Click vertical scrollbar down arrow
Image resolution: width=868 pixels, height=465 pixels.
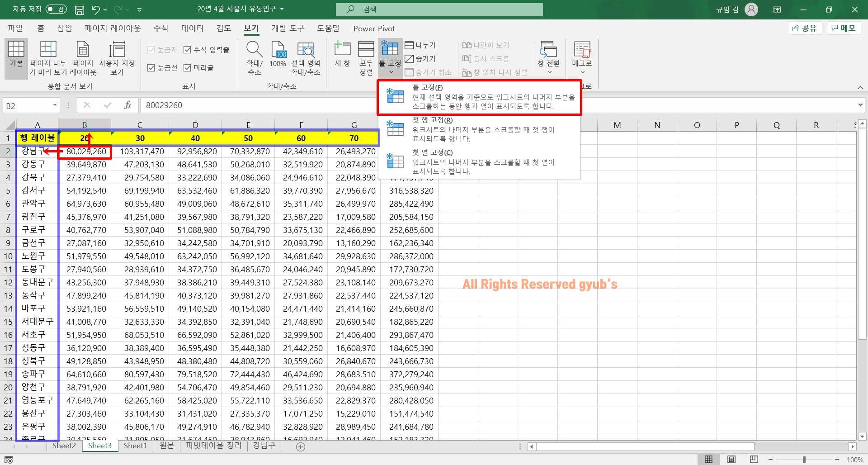click(x=862, y=437)
